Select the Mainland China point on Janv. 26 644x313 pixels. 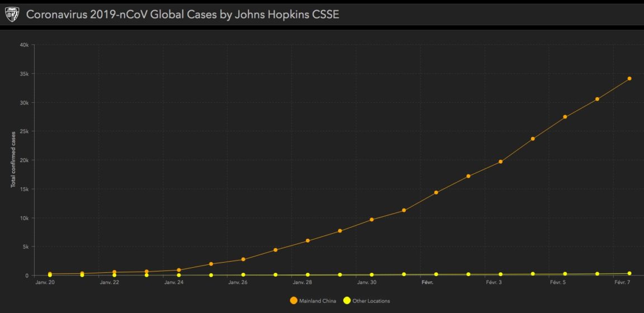click(x=243, y=259)
